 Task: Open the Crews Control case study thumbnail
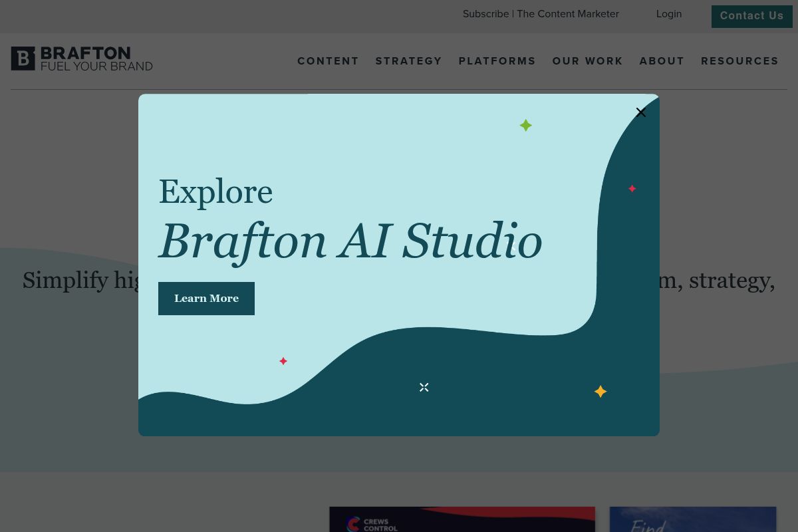(x=462, y=519)
